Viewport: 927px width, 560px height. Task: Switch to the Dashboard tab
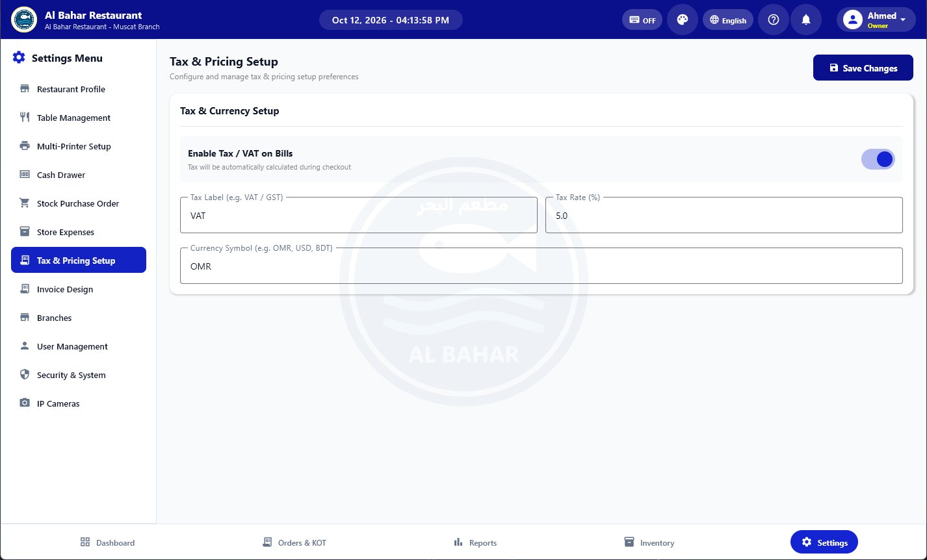(107, 542)
